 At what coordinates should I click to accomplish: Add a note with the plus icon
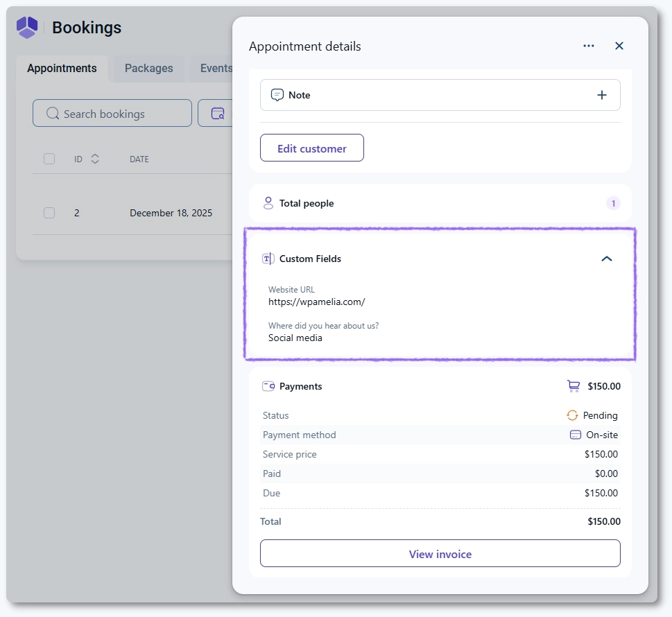602,95
